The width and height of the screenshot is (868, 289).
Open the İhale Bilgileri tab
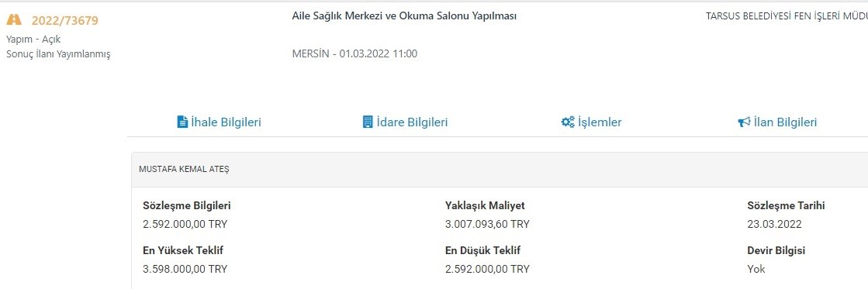click(220, 122)
